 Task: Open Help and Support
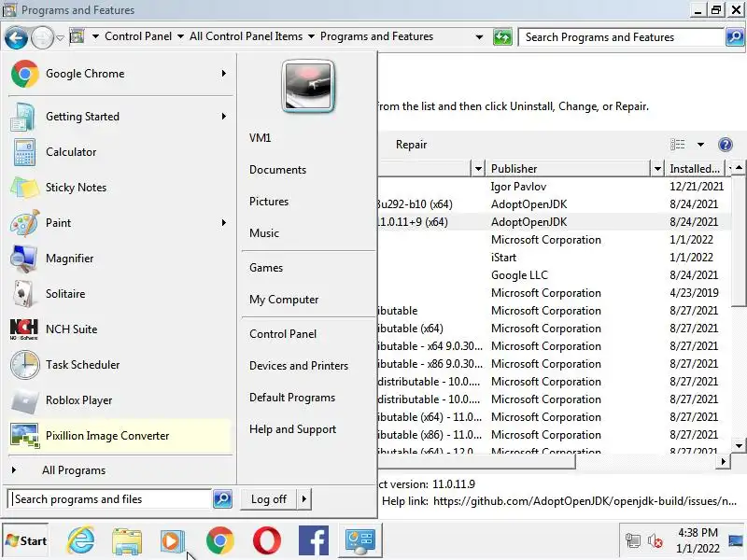[292, 429]
